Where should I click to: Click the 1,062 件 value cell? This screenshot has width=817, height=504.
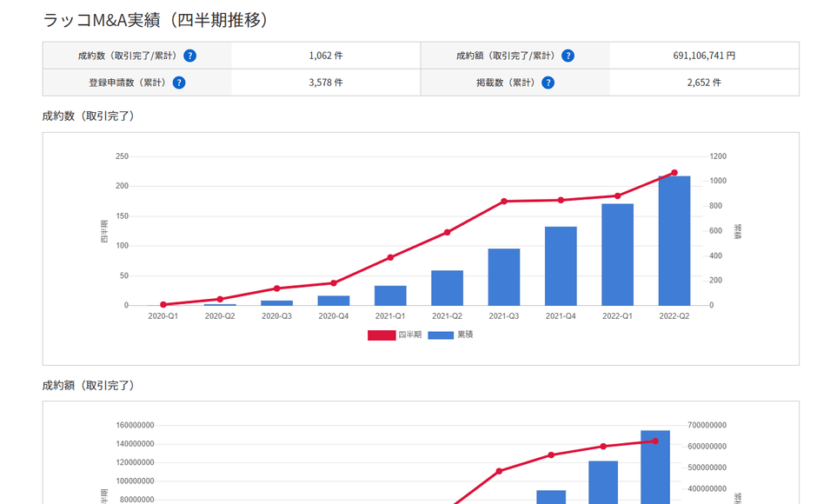(326, 56)
